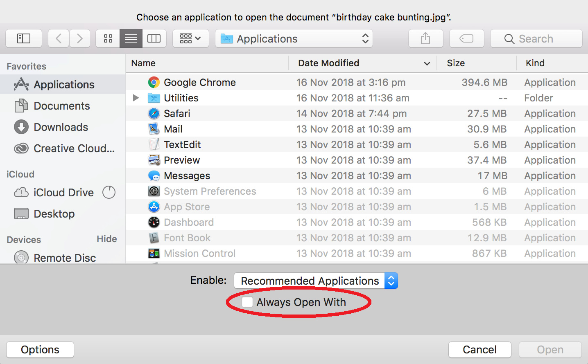The image size is (588, 364).
Task: Select the Mail app icon
Action: pyautogui.click(x=154, y=129)
